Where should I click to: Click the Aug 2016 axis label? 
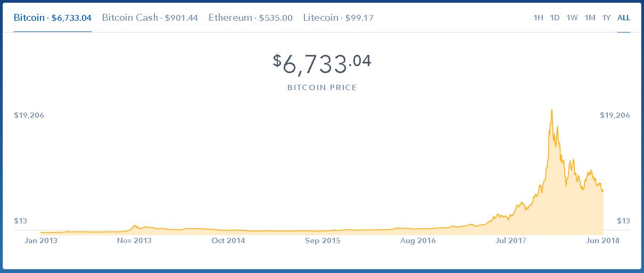tap(417, 240)
